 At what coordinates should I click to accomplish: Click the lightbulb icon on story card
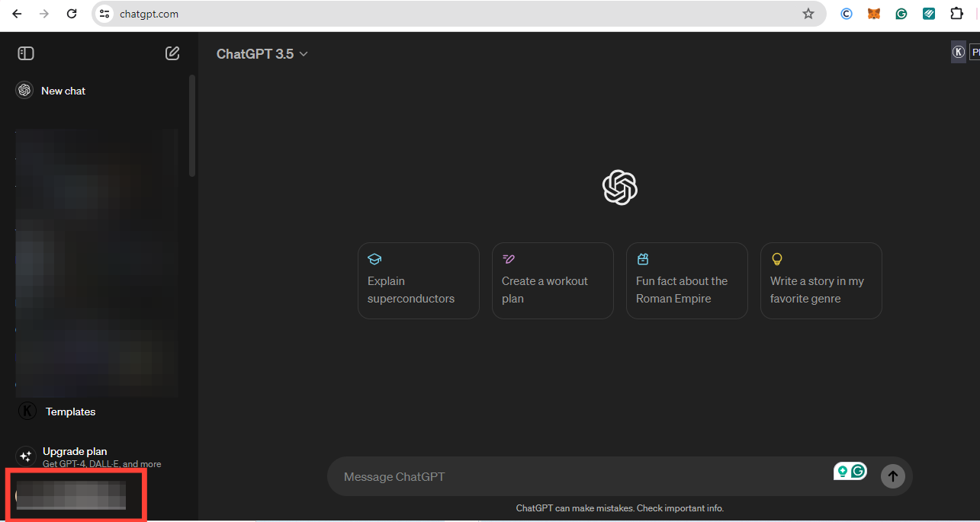pos(777,259)
